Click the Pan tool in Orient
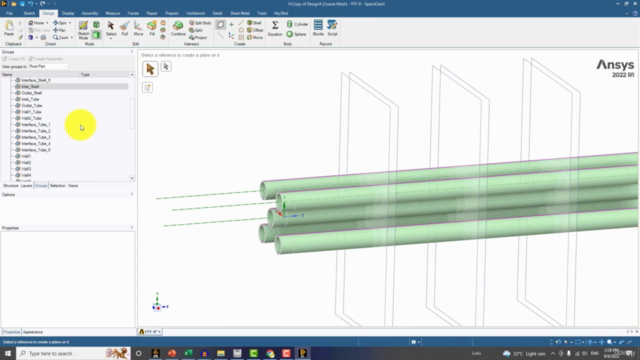Image resolution: width=640 pixels, height=360 pixels. [60, 30]
